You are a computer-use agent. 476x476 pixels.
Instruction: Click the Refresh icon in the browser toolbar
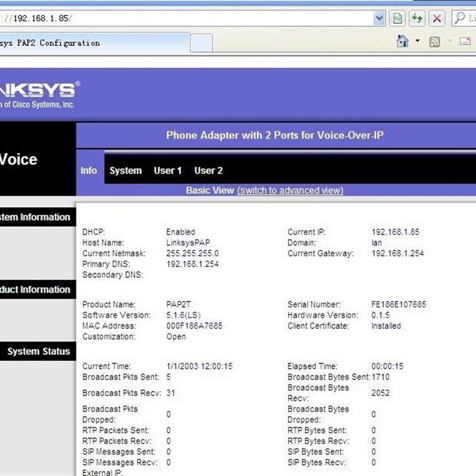[418, 18]
